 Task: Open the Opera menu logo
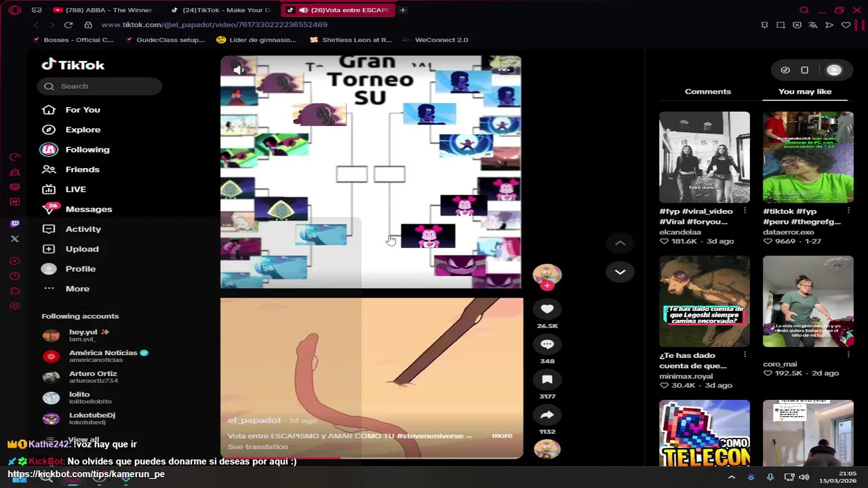[x=15, y=10]
